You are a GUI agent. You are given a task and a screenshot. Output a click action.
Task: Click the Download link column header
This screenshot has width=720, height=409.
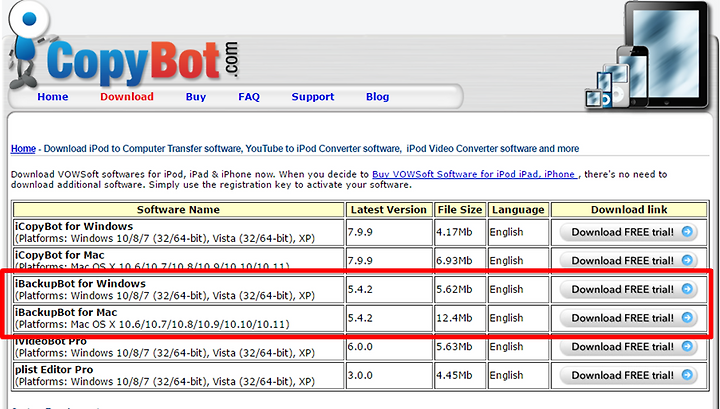click(629, 210)
